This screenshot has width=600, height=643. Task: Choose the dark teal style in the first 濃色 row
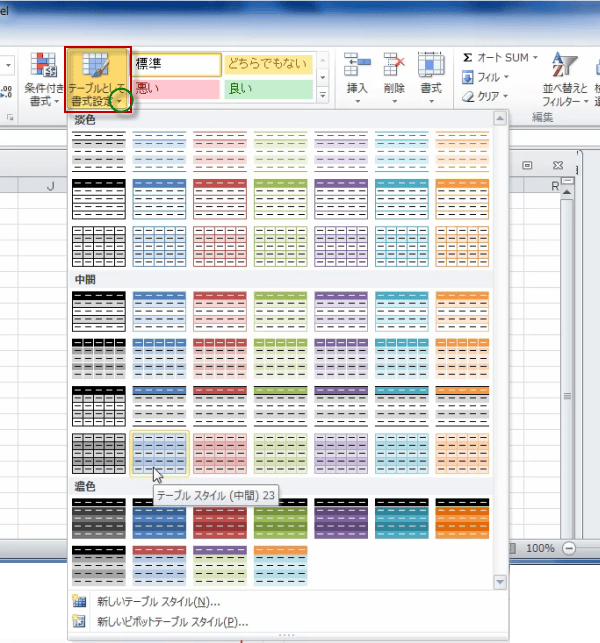pyautogui.click(x=402, y=518)
